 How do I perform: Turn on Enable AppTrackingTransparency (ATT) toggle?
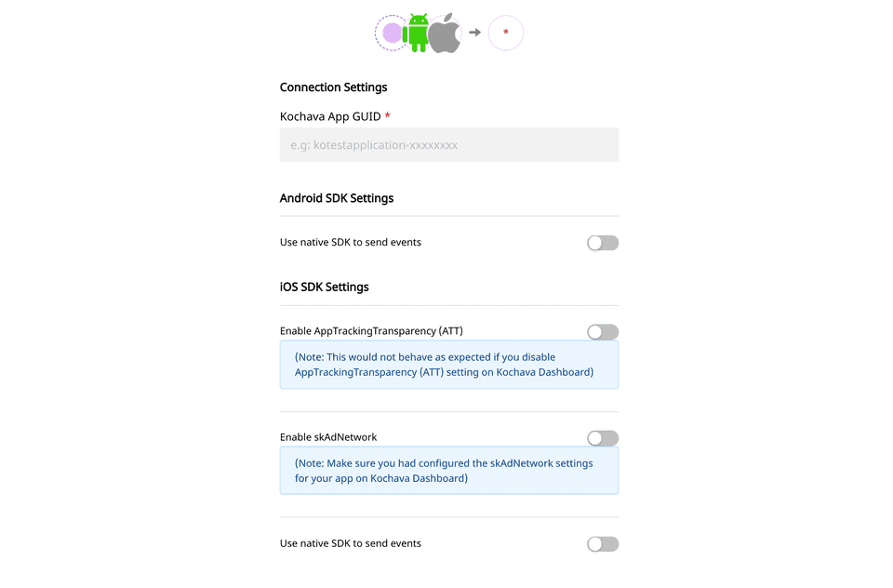click(603, 332)
